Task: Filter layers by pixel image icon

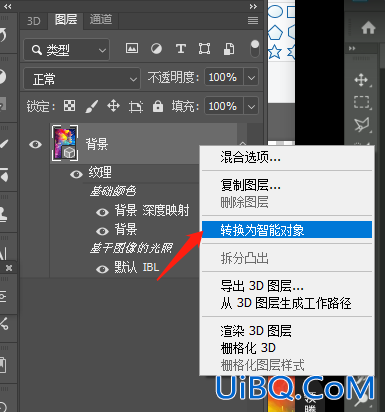Action: (132, 48)
